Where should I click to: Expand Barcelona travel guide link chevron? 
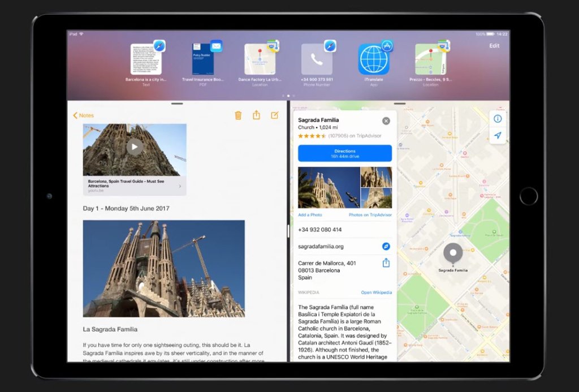pyautogui.click(x=180, y=186)
